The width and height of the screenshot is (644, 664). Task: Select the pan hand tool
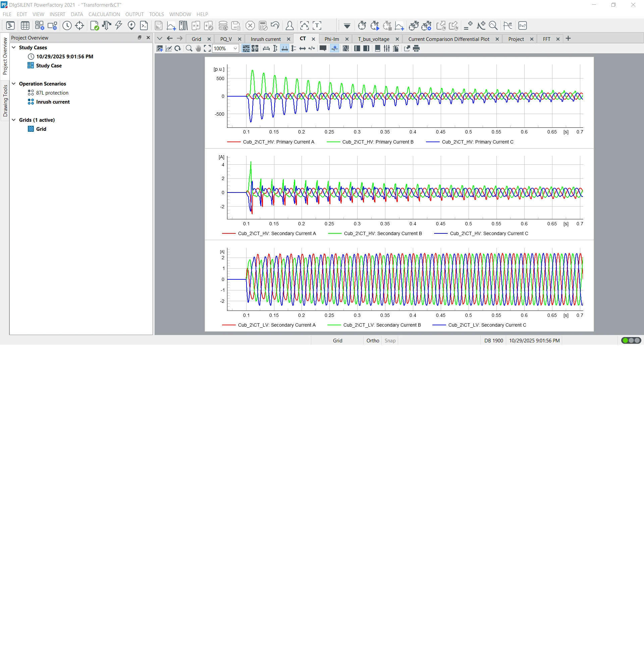point(198,48)
